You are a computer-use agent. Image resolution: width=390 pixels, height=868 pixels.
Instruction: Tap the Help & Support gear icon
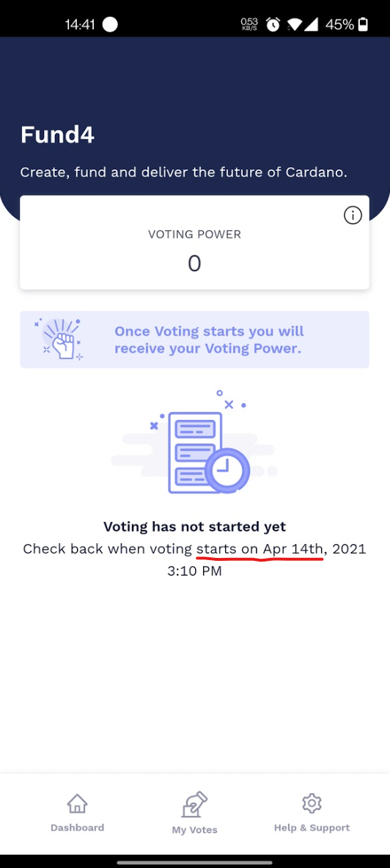[x=312, y=803]
